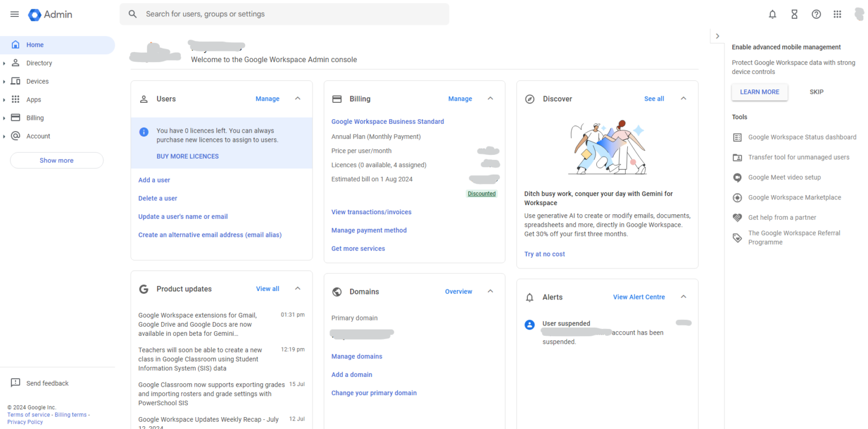Open Google Meet video setup

(x=785, y=177)
